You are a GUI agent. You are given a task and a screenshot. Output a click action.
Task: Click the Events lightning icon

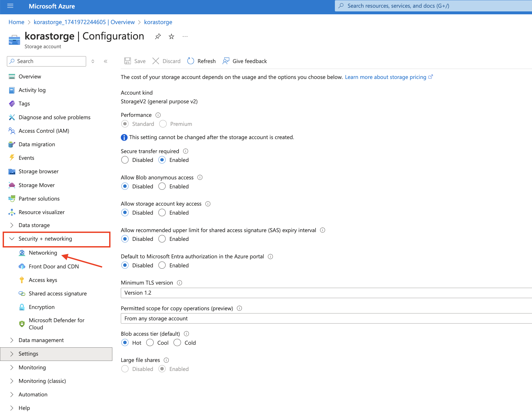click(12, 158)
